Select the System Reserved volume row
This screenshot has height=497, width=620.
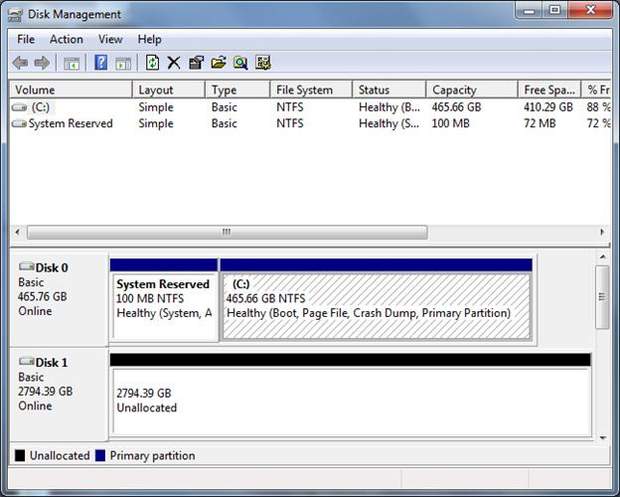click(x=70, y=124)
